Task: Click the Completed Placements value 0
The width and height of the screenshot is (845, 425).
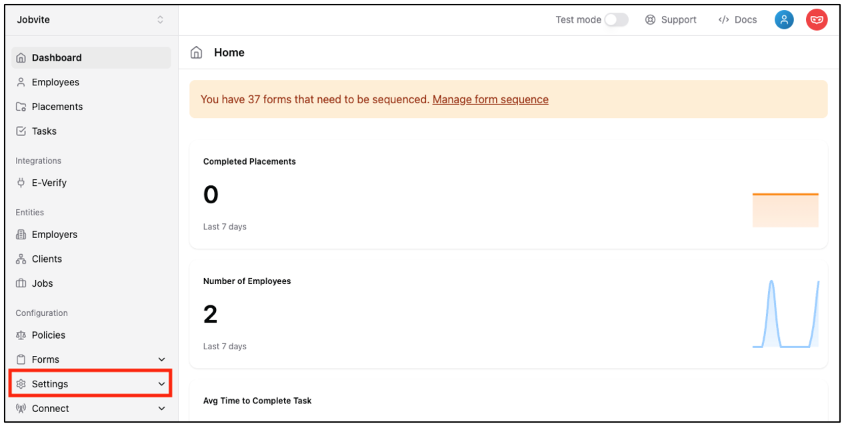Action: (x=211, y=194)
